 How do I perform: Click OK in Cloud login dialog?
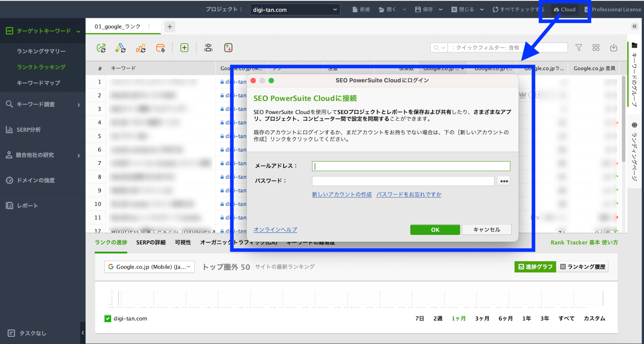click(x=435, y=230)
